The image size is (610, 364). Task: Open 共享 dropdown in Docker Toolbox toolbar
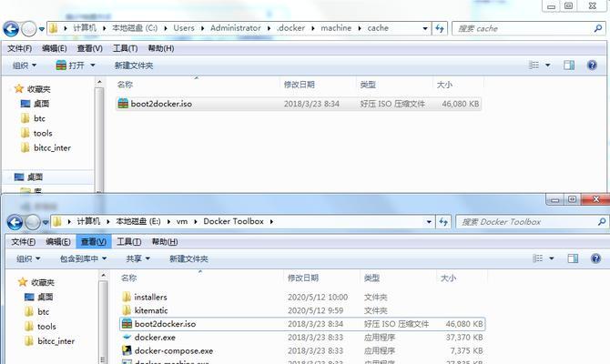pyautogui.click(x=138, y=258)
